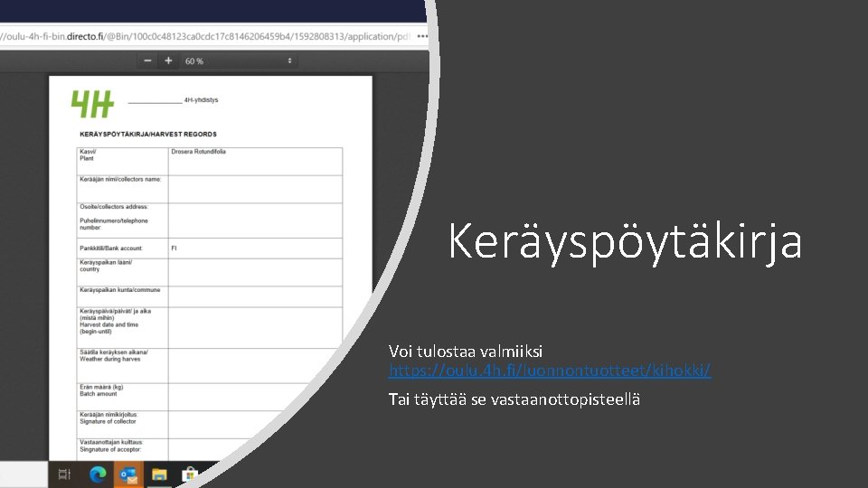Click the '4H-yhdistys' label in document header
Viewport: 868px width, 488px height.
[201, 100]
